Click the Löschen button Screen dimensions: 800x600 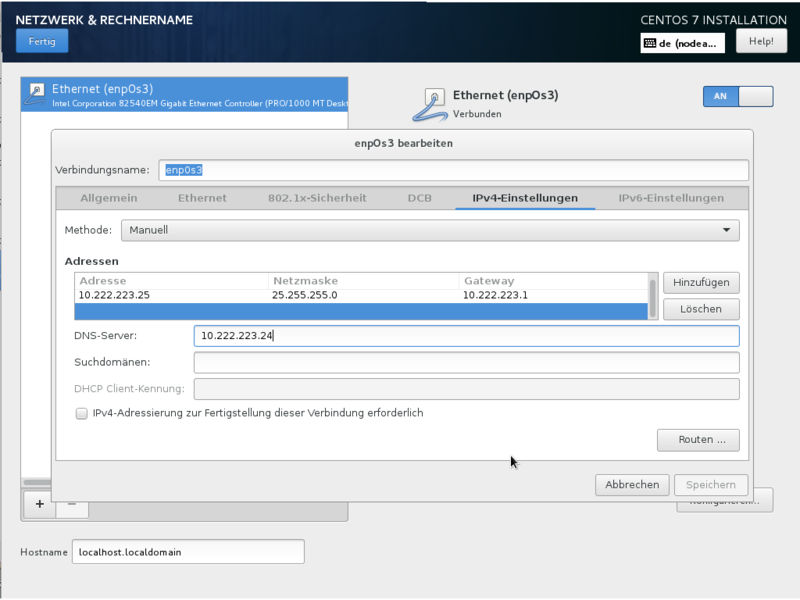tap(701, 309)
